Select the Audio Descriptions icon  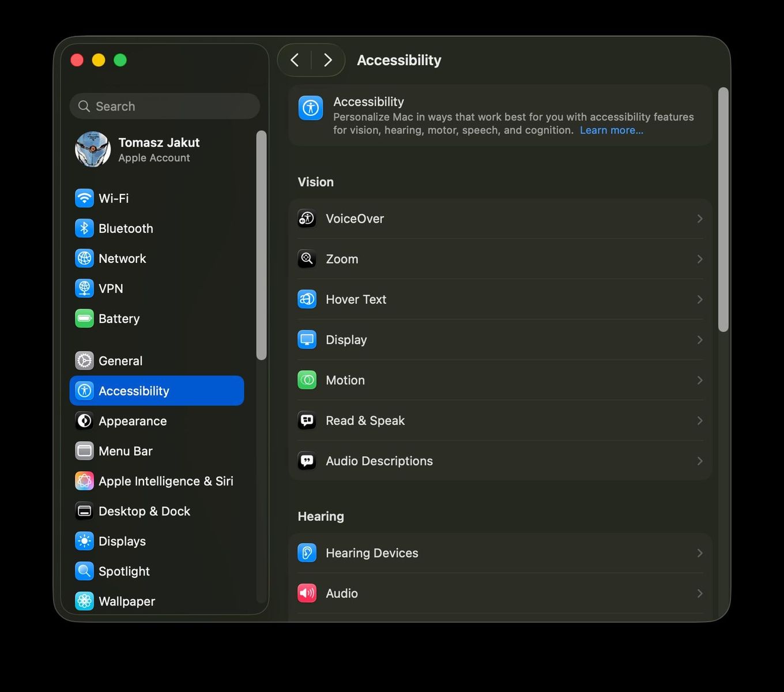click(x=307, y=461)
